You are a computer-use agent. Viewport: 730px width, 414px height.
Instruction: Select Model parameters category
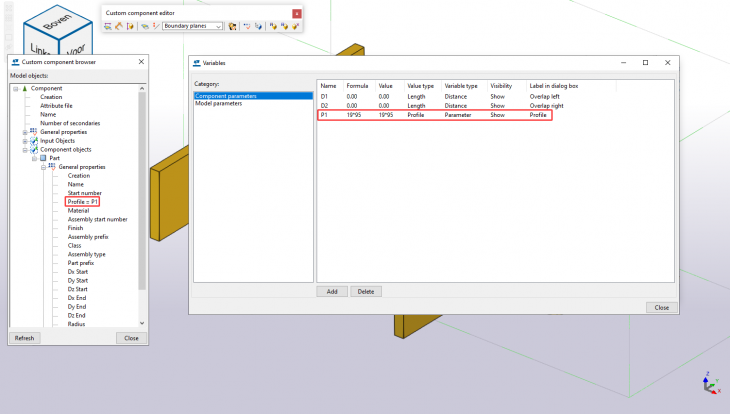click(219, 103)
